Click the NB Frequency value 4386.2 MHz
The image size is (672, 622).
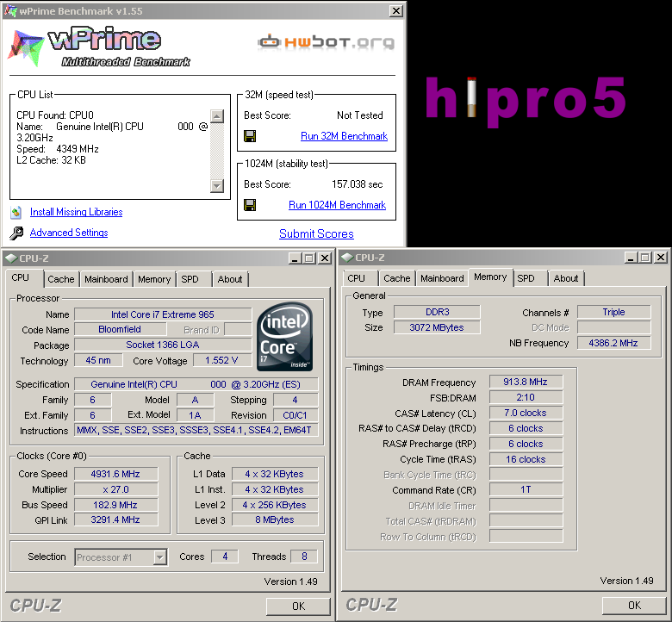tap(613, 343)
